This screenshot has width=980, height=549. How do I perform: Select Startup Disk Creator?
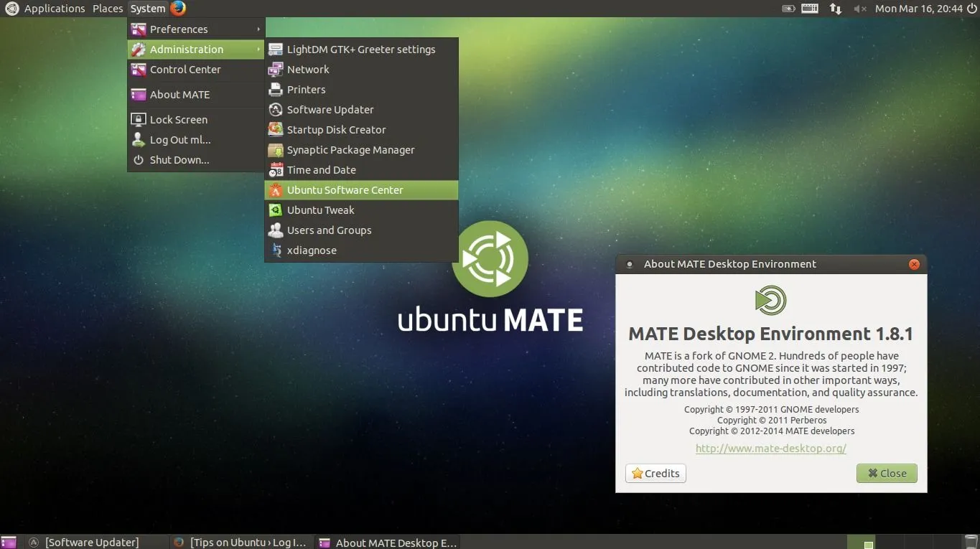click(336, 129)
